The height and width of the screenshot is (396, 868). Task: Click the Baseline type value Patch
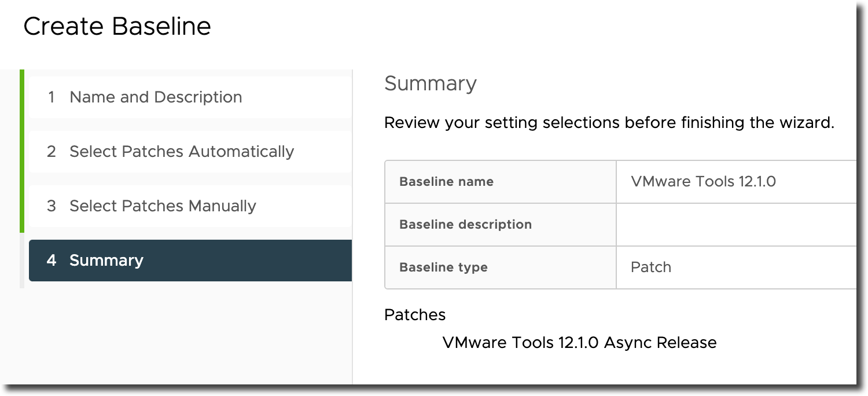coord(651,267)
